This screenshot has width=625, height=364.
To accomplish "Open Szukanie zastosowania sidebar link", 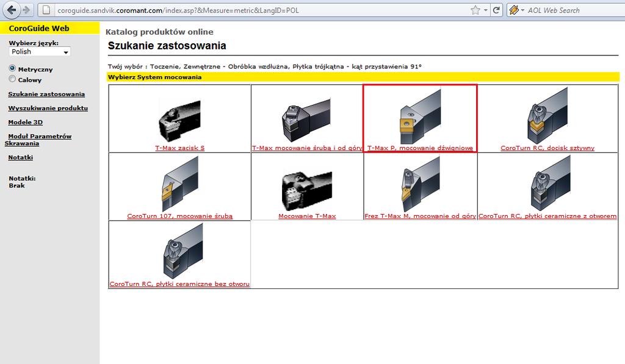I will 46,95.
